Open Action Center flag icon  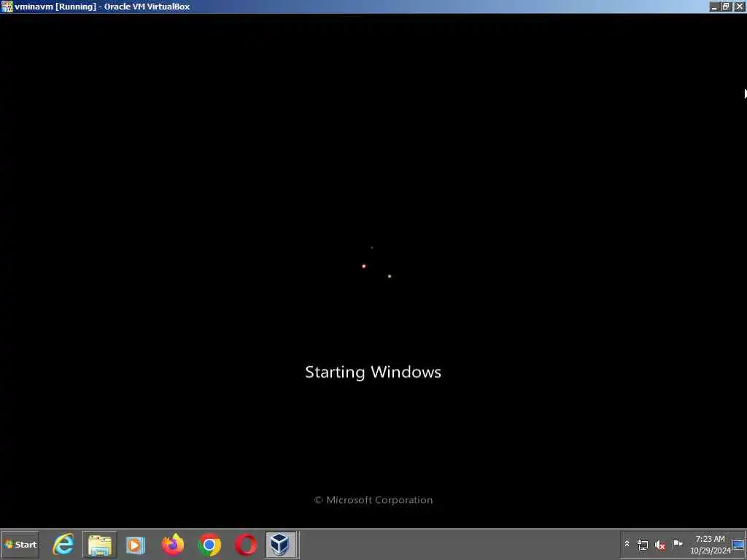[x=677, y=544]
